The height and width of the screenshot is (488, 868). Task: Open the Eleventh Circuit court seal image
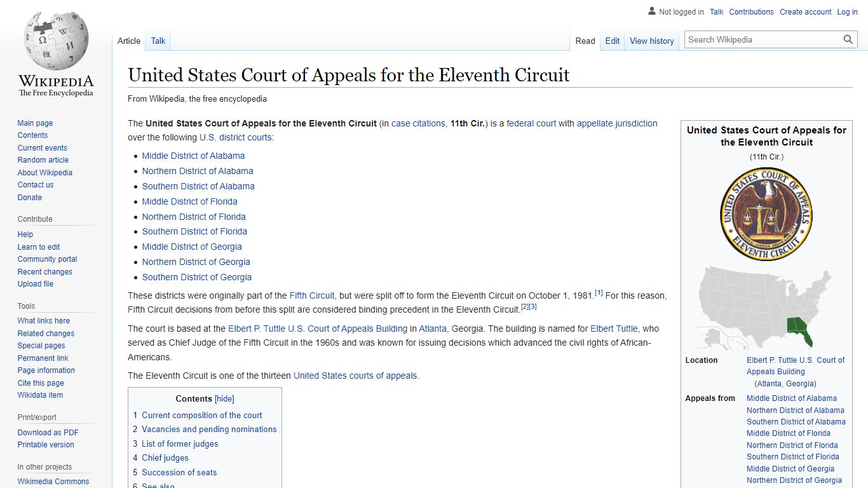(x=766, y=214)
